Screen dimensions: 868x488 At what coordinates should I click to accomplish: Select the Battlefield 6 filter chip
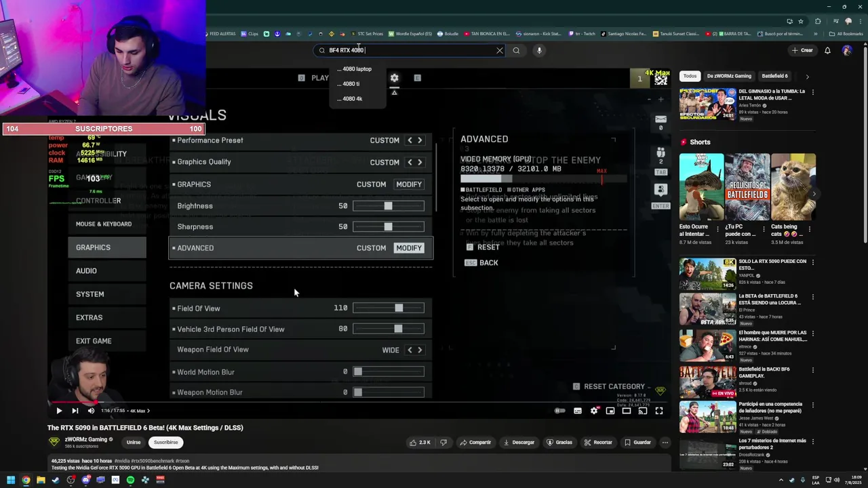click(x=774, y=77)
